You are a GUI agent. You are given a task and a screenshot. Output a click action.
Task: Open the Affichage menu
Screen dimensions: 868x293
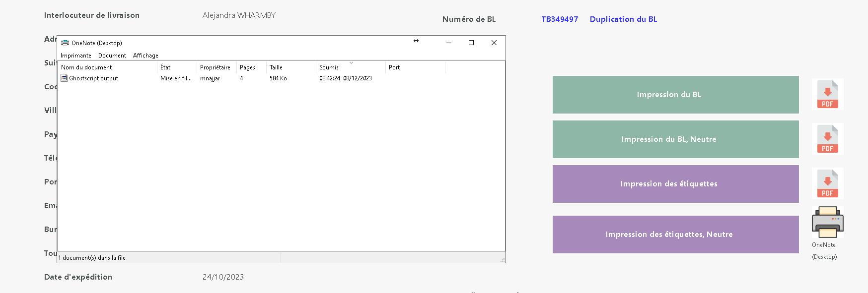pos(145,56)
